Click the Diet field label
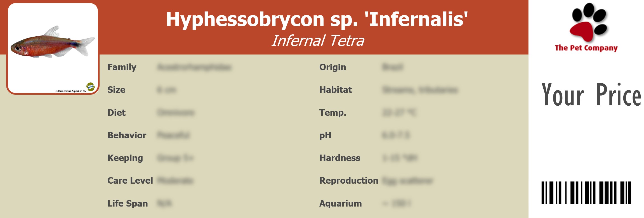The height and width of the screenshot is (218, 644). coord(116,113)
